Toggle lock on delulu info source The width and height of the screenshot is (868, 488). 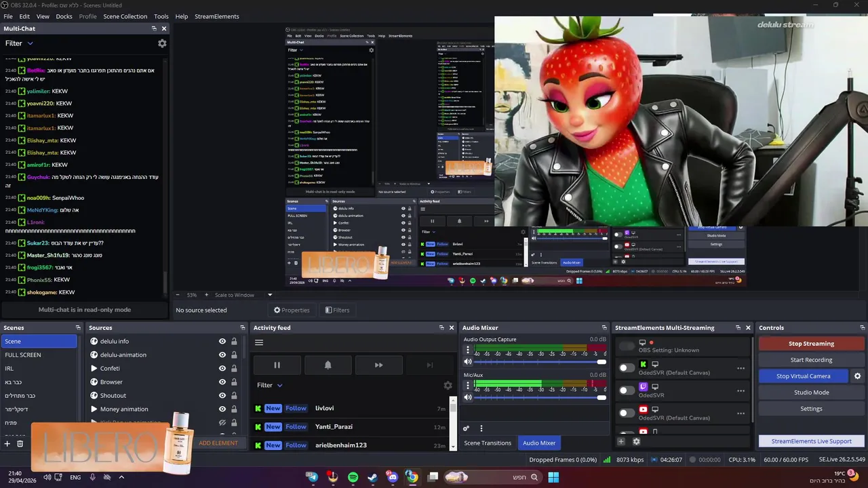(x=234, y=342)
